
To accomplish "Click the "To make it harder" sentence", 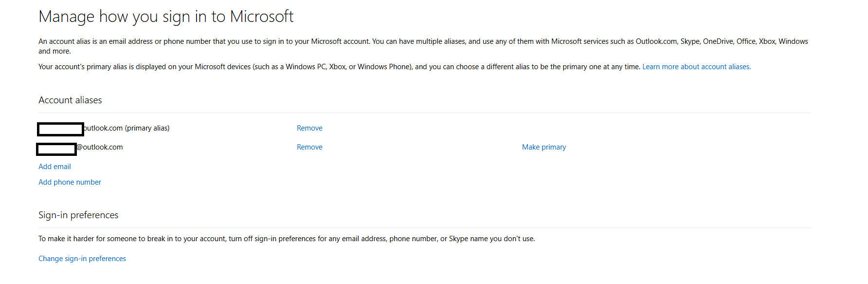I will 287,239.
